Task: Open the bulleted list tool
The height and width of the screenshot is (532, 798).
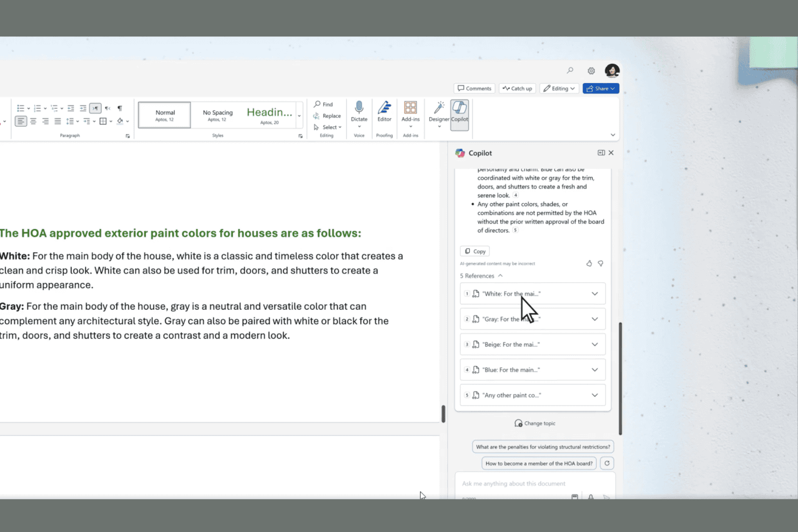Action: coord(21,108)
